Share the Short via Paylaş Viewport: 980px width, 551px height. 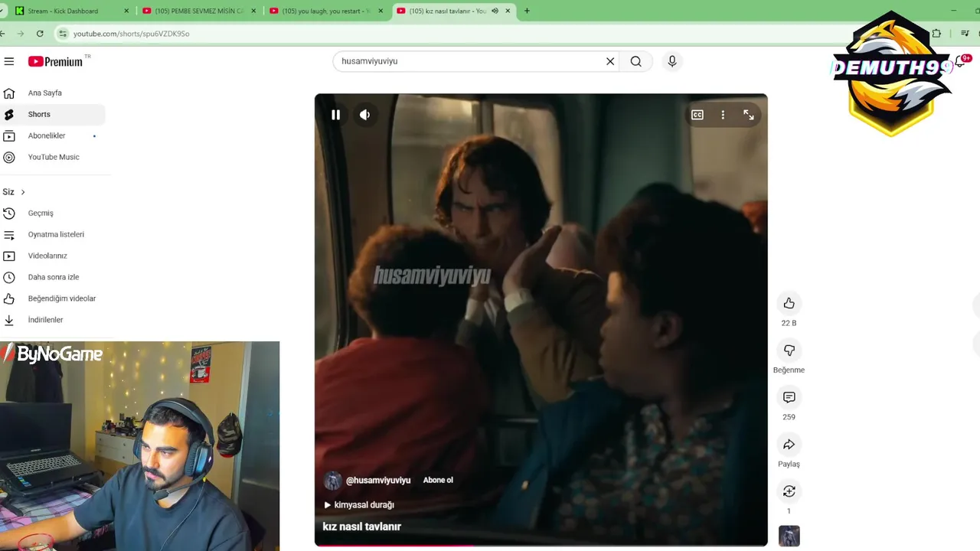[789, 444]
